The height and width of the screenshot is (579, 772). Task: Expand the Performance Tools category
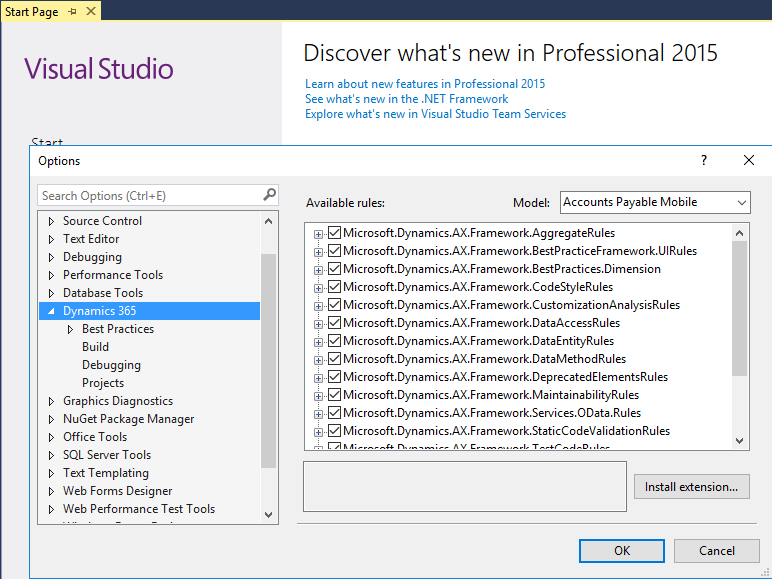[x=51, y=275]
